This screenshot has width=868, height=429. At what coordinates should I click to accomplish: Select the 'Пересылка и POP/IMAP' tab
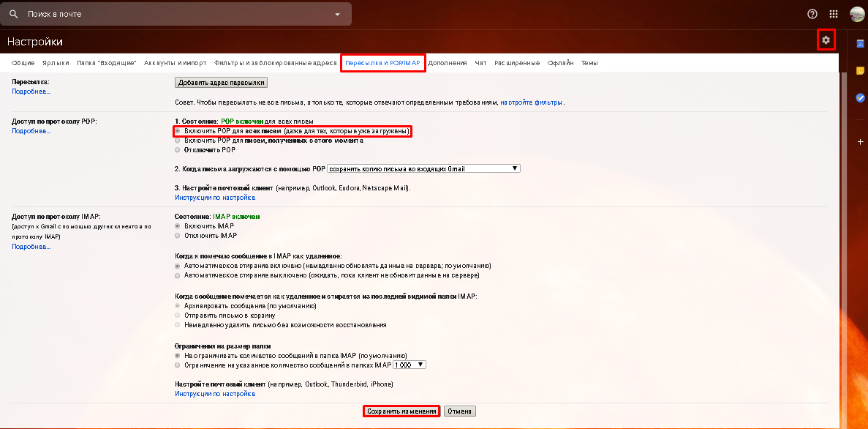(382, 63)
